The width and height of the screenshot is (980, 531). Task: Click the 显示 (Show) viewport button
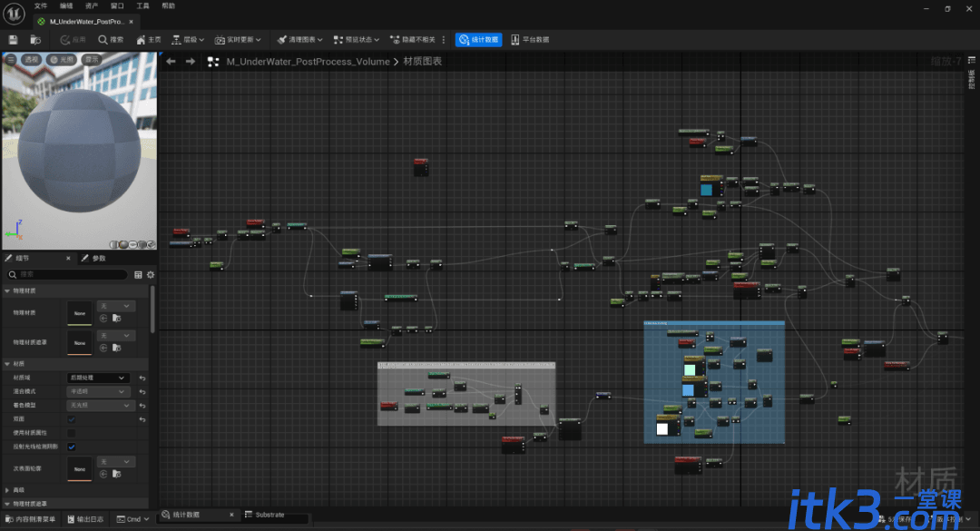[x=92, y=59]
